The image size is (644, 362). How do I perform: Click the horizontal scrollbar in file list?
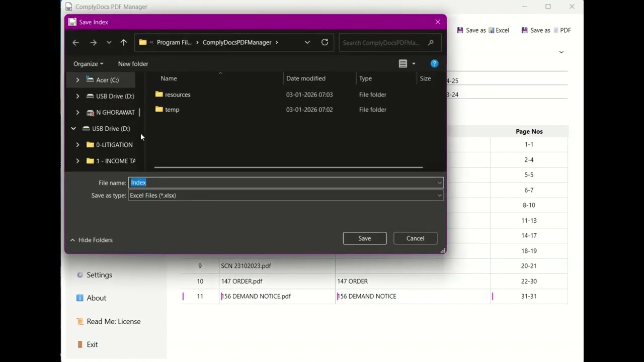click(288, 167)
